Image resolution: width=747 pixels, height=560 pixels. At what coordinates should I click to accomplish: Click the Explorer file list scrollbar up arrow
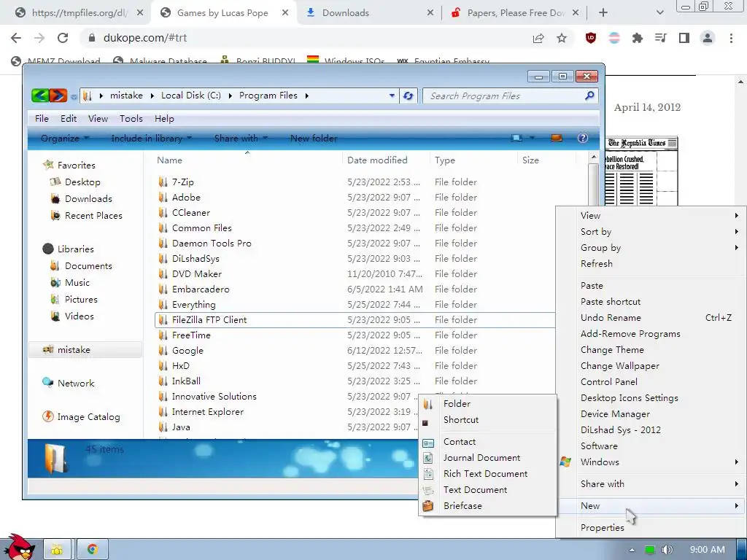point(594,157)
